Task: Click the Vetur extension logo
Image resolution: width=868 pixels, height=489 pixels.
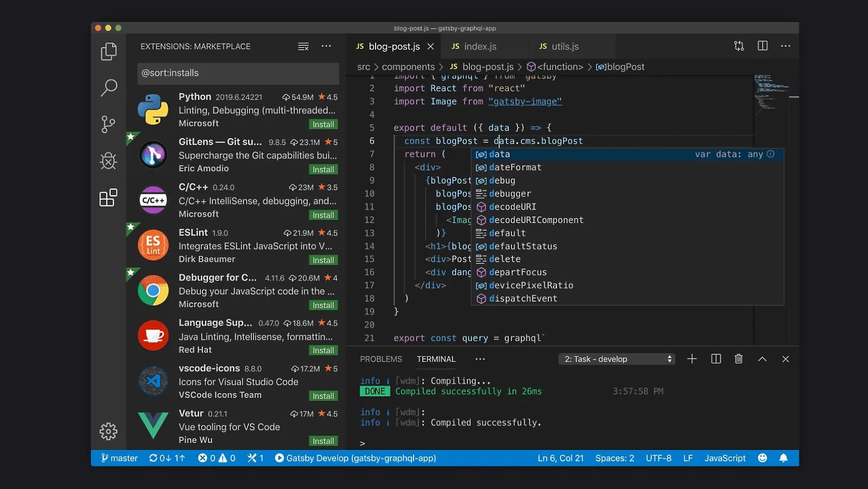Action: (153, 425)
